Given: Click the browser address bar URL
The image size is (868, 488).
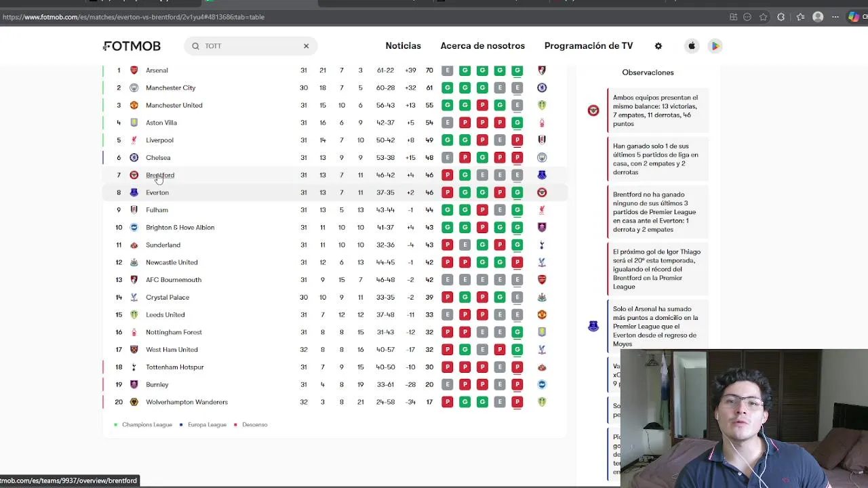Looking at the screenshot, I should tap(134, 17).
